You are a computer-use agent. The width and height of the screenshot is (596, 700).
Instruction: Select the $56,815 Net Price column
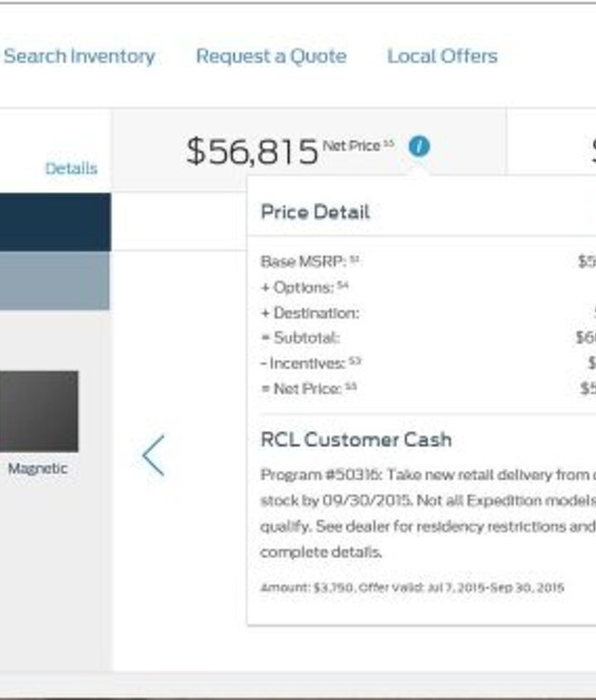(x=252, y=151)
